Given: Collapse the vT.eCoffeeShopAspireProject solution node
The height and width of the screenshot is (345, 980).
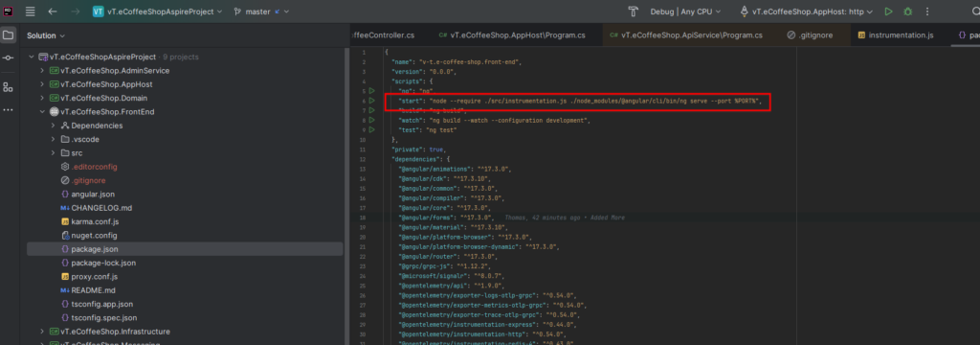Looking at the screenshot, I should (32, 57).
